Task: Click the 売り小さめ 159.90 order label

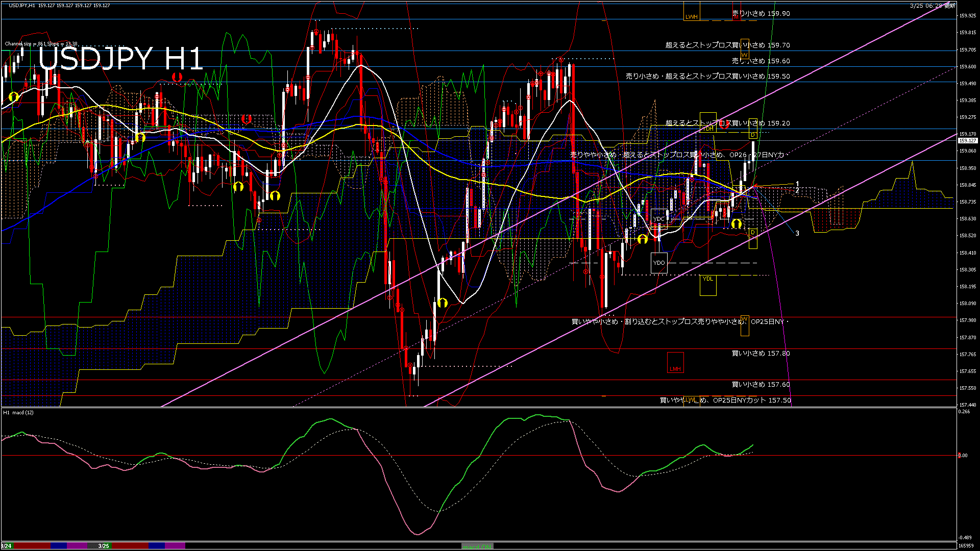Action: [761, 14]
